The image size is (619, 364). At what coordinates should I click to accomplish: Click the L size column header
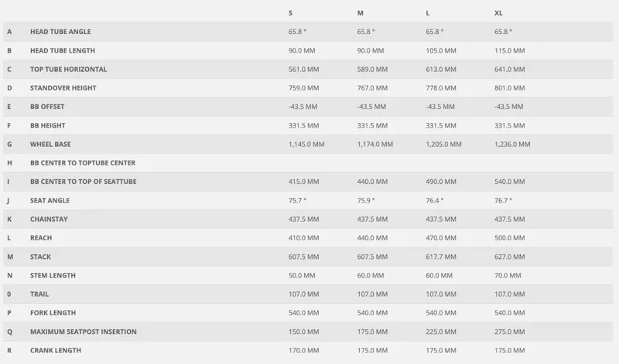[x=428, y=13]
